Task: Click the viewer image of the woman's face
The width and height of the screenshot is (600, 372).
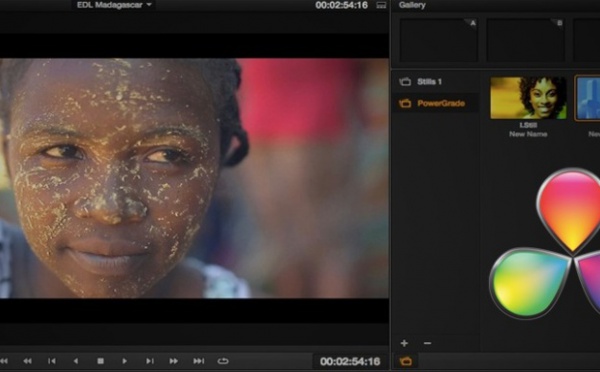Action: click(x=194, y=178)
